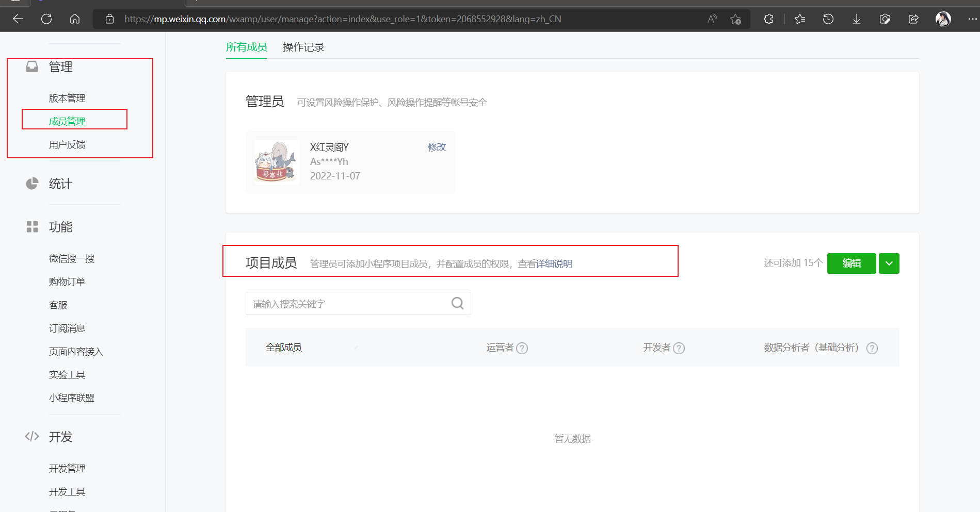980x512 pixels.
Task: Reload the page with refresh icon
Action: coord(46,19)
